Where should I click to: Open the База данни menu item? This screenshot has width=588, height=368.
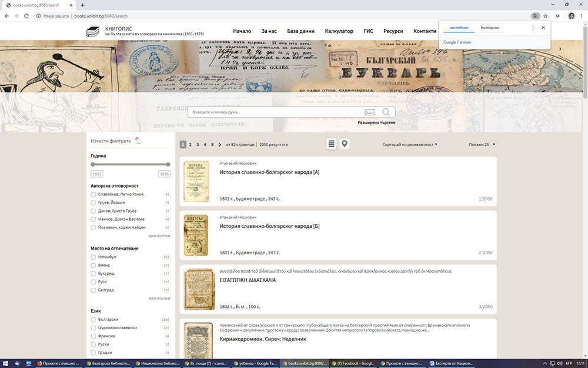[x=300, y=31]
